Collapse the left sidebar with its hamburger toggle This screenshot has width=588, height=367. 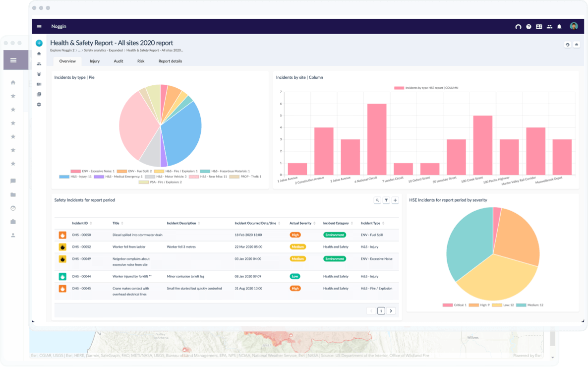pyautogui.click(x=14, y=60)
